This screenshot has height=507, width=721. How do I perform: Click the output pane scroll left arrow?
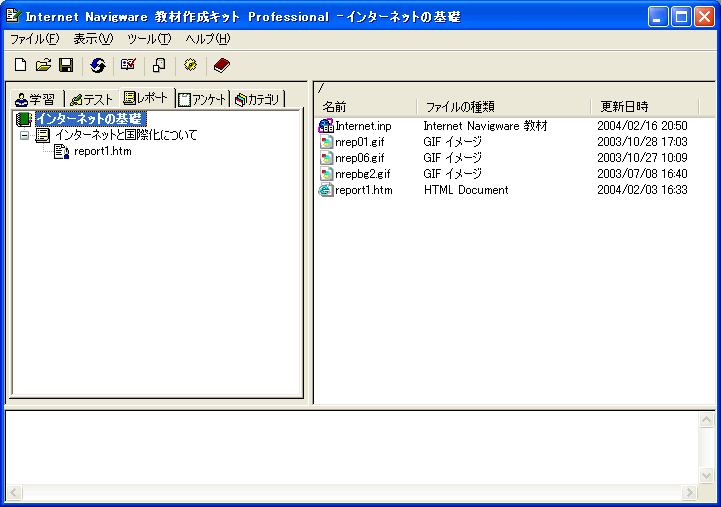coord(14,492)
